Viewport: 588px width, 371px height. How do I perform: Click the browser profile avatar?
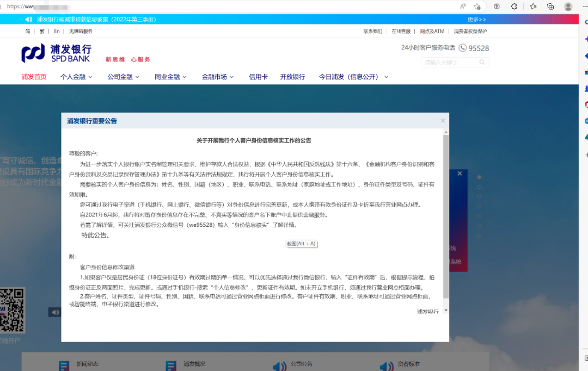click(x=568, y=7)
